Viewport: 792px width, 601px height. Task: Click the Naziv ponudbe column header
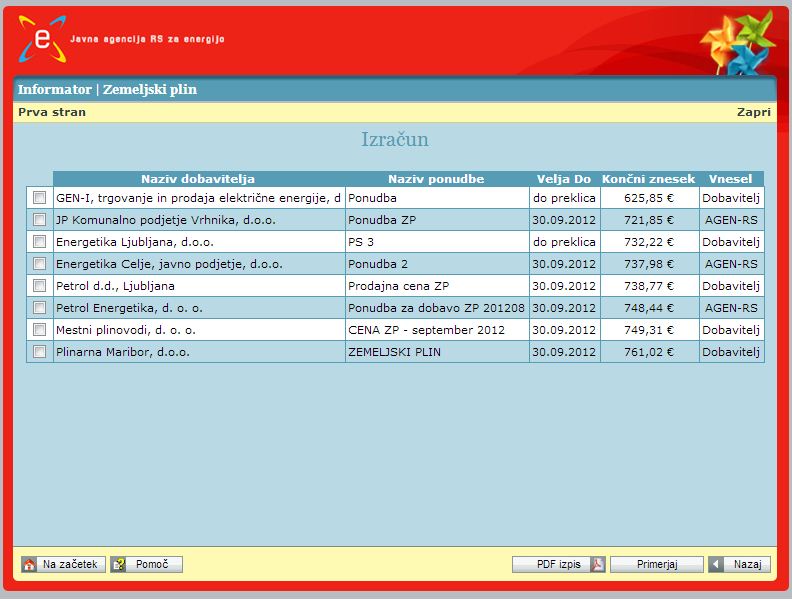[436, 179]
